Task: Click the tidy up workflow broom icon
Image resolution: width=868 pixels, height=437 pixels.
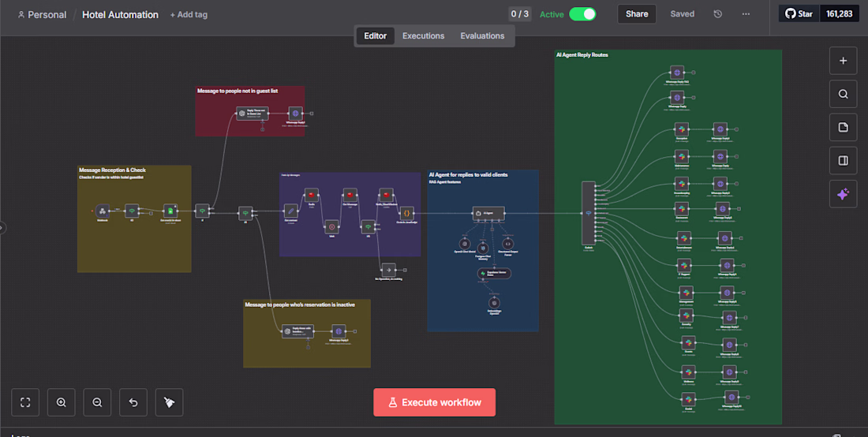Action: 170,402
